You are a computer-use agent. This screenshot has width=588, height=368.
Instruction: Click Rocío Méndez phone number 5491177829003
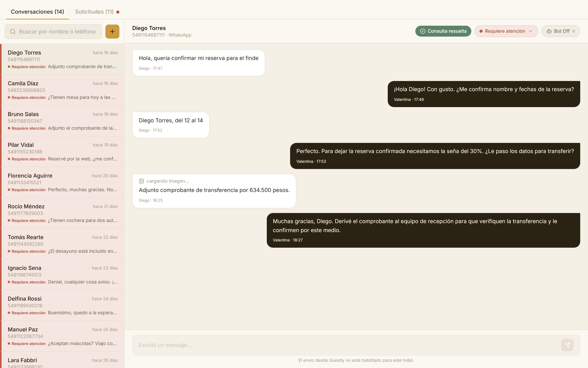coord(25,213)
